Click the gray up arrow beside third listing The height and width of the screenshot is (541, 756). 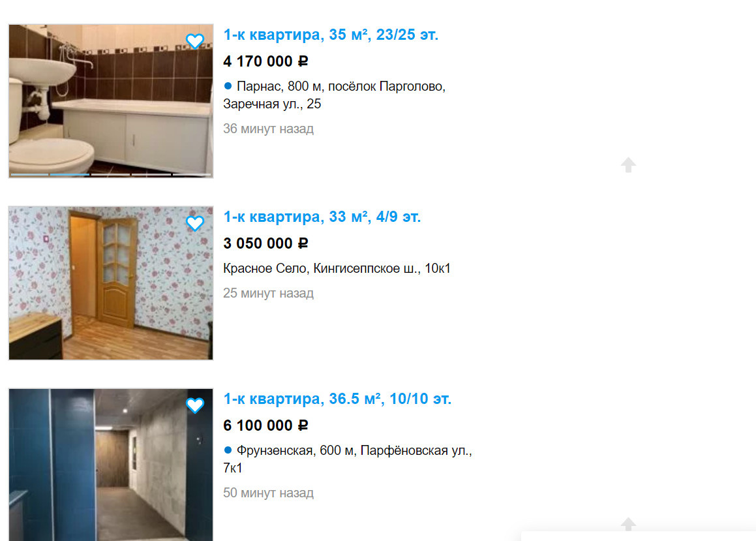[628, 524]
